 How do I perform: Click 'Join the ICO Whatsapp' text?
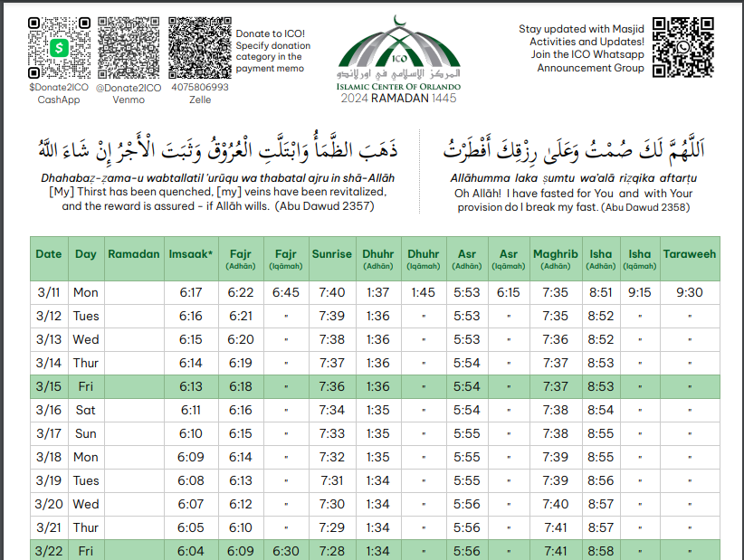(x=587, y=54)
